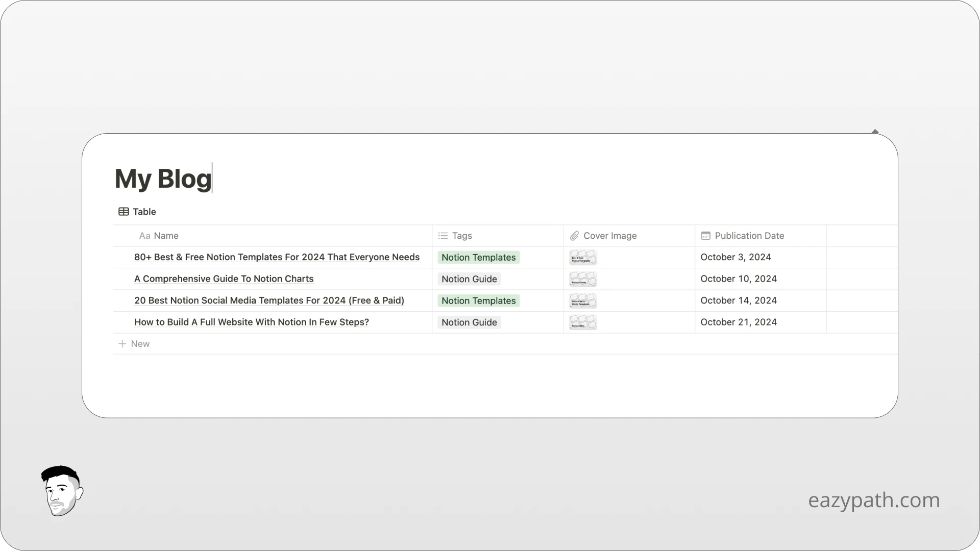Open the Name column header menu
This screenshot has height=551, width=980.
tap(165, 236)
